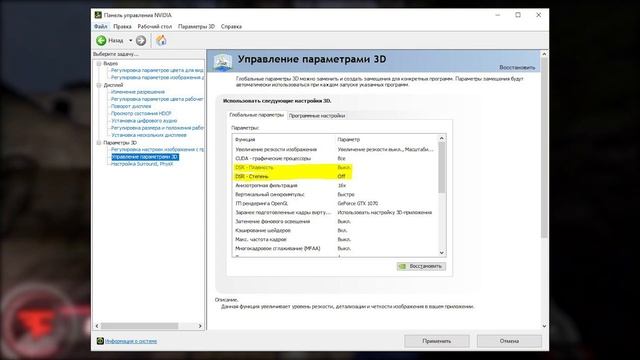This screenshot has height=360, width=640.
Task: Open Регулировка размера и положения рабочего стола
Action: point(157,128)
